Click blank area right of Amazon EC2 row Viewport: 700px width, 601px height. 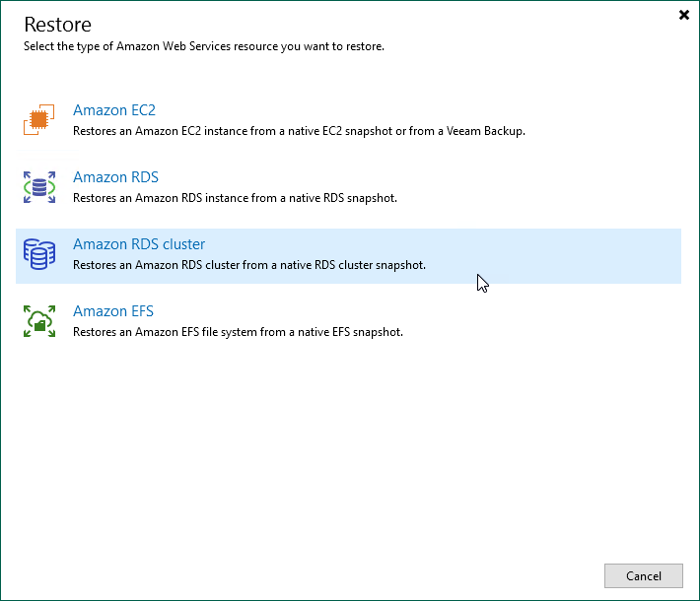[x=611, y=120]
